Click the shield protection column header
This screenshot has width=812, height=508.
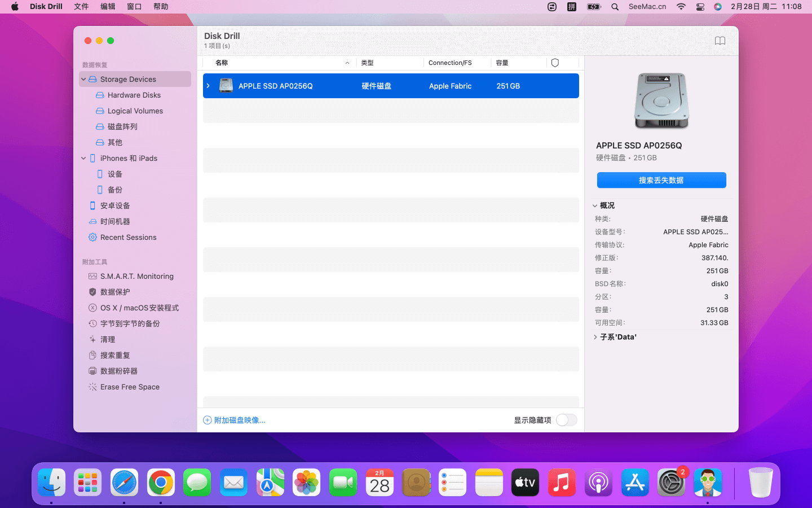[555, 63]
